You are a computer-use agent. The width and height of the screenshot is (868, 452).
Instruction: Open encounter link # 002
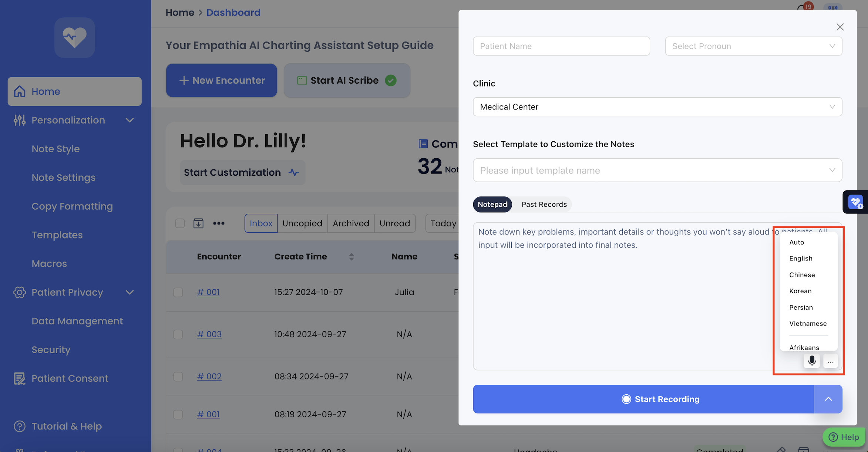point(209,377)
